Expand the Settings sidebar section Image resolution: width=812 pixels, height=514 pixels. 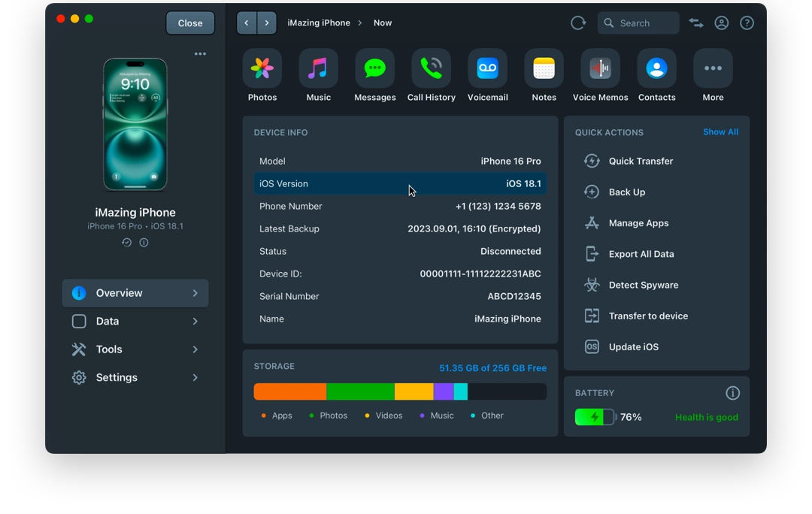(135, 378)
